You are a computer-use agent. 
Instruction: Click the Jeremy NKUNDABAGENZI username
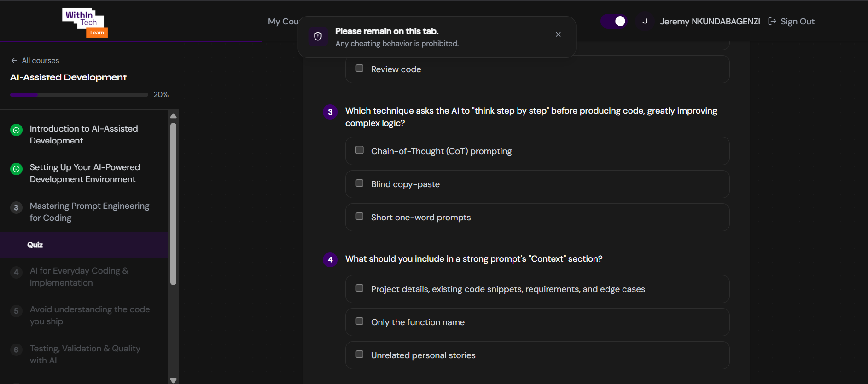tap(710, 21)
